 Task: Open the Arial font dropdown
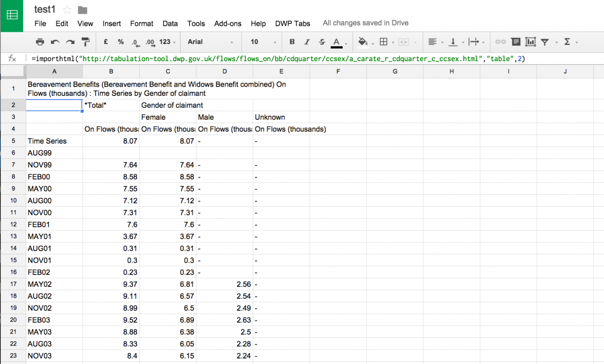pos(210,42)
